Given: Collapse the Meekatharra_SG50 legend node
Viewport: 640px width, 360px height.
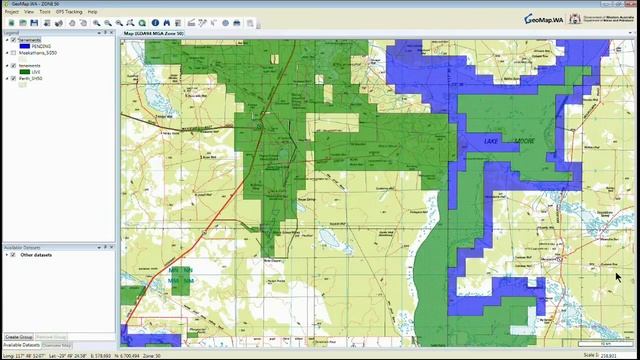Looking at the screenshot, I should tap(7, 53).
